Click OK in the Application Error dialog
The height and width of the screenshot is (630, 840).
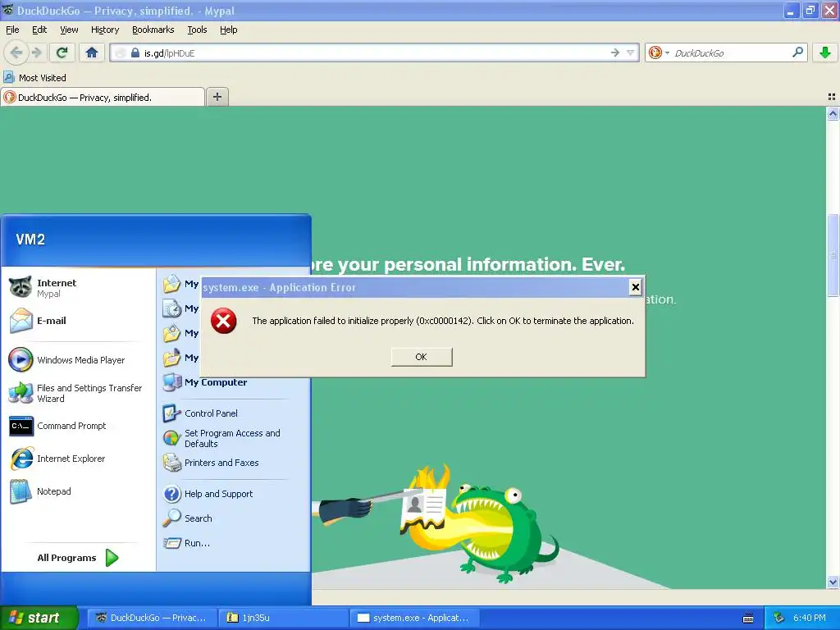point(422,357)
